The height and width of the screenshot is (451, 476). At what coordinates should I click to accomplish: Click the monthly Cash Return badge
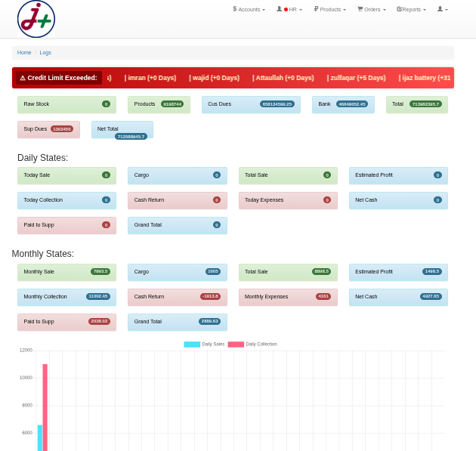(x=210, y=296)
